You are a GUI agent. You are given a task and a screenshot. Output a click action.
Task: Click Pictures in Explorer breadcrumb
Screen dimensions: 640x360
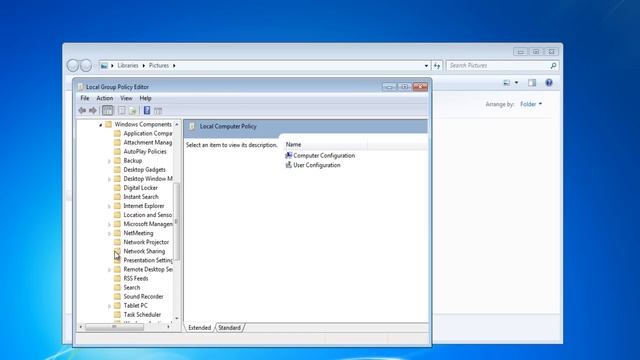(159, 65)
